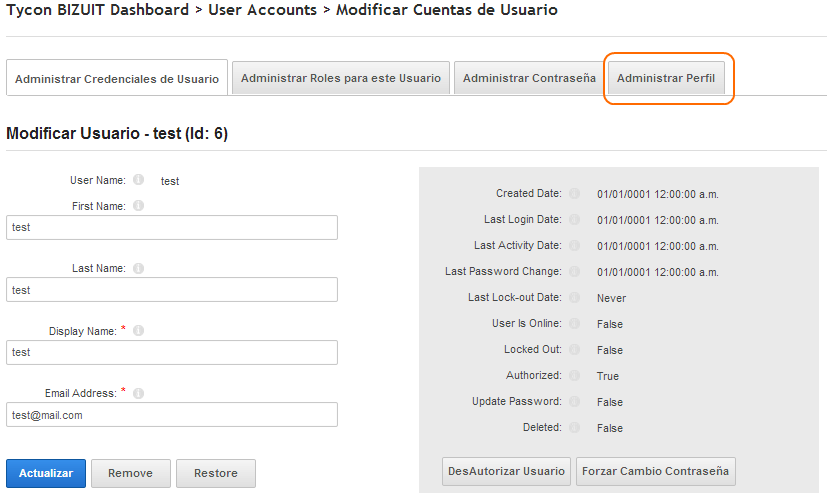Click the help icon next to Update Password
Screen dimensions: 827x496
pyautogui.click(x=575, y=402)
